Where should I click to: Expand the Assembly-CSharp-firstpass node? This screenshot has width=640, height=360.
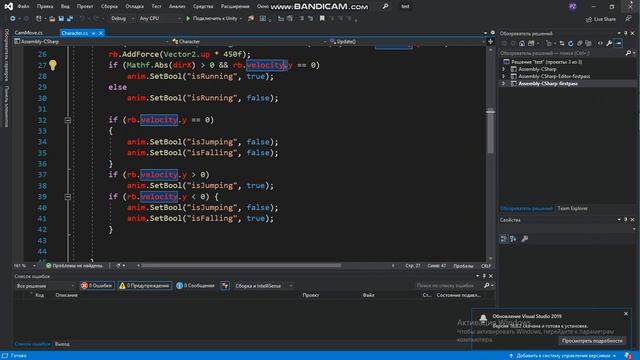click(x=504, y=84)
